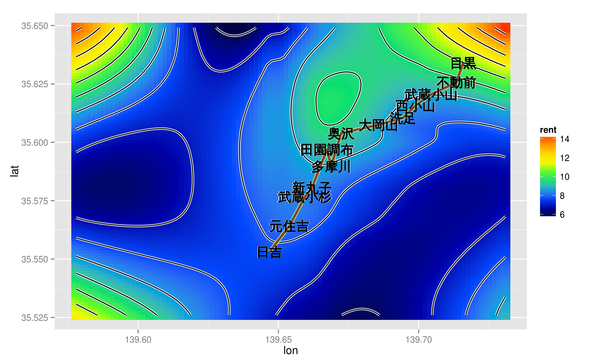
Task: Click the legend value 6
Action: tap(562, 215)
